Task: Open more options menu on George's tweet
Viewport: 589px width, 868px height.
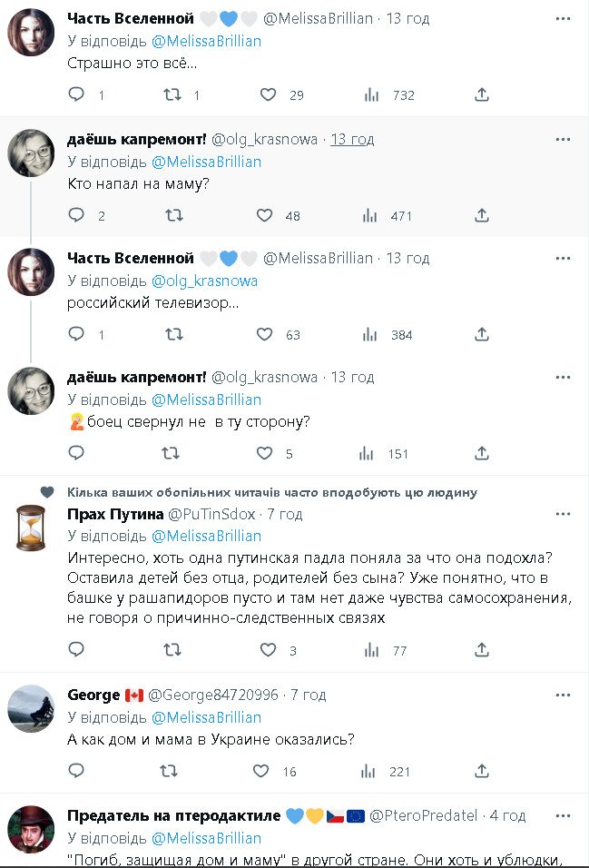Action: [x=564, y=695]
